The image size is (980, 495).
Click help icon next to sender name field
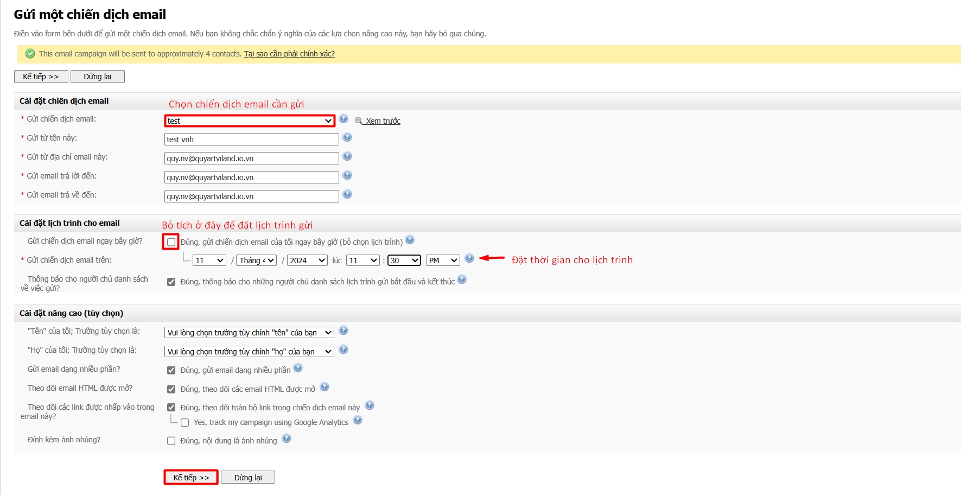[347, 137]
